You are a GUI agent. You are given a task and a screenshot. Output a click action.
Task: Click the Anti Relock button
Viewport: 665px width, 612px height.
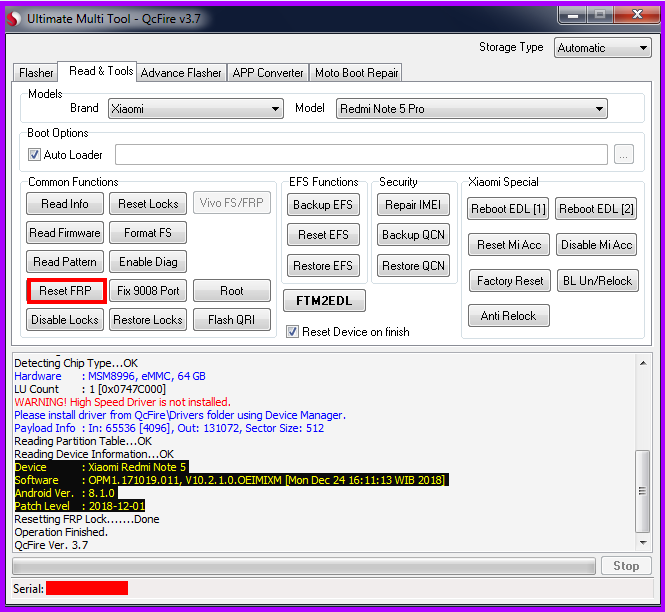coord(509,316)
